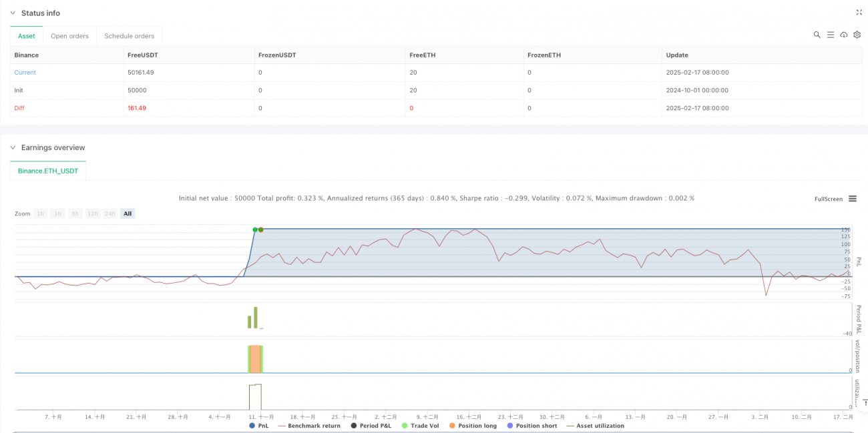Open the chart hamburger menu beside FullScreen
Viewport: 868px width, 433px height.
(x=853, y=199)
